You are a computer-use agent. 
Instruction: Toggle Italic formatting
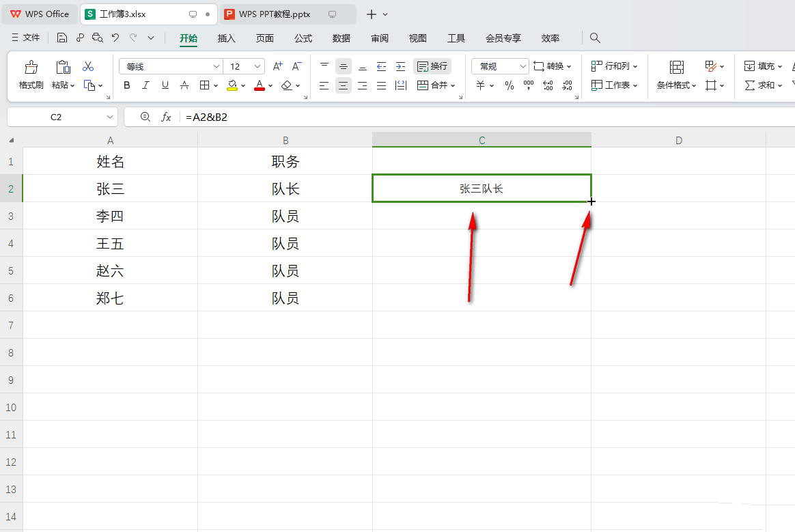coord(146,85)
